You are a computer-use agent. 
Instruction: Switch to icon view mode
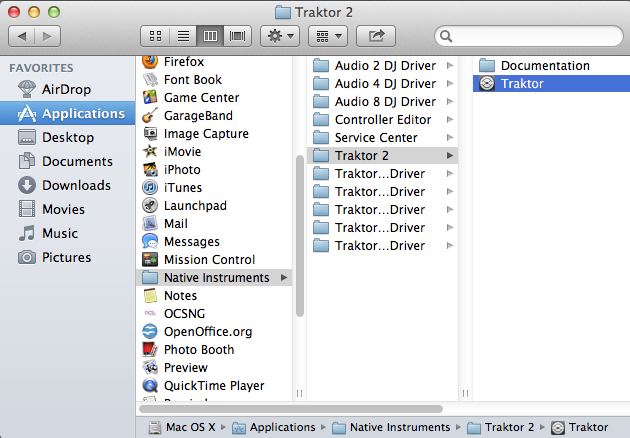tap(155, 36)
